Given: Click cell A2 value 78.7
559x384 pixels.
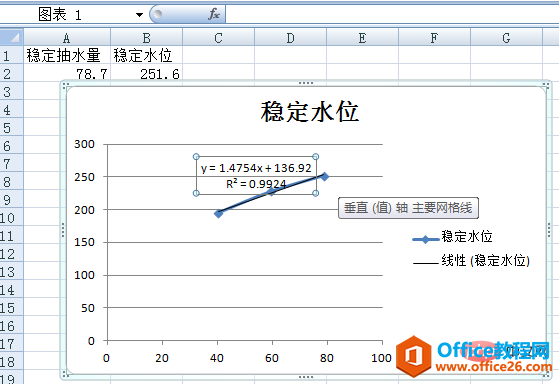Looking at the screenshot, I should [67, 73].
